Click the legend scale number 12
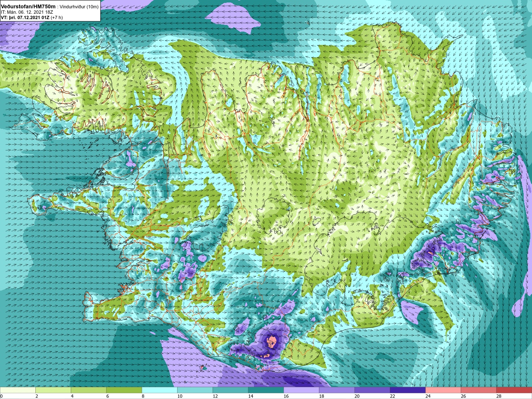 215,396
